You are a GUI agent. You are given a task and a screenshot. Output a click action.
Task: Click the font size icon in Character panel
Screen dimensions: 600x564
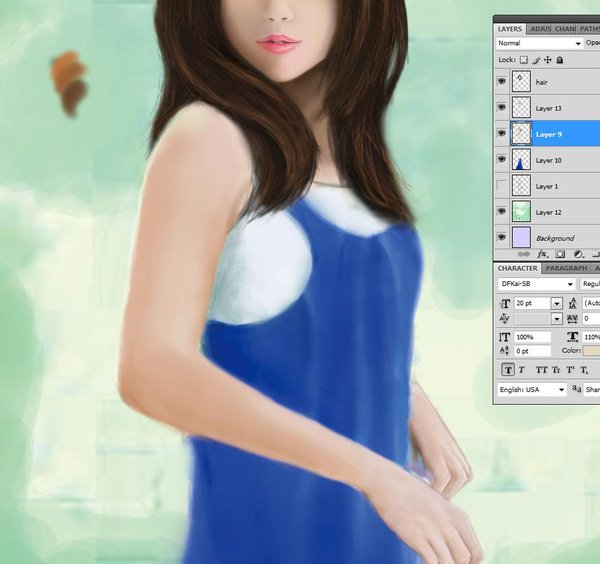pos(505,303)
